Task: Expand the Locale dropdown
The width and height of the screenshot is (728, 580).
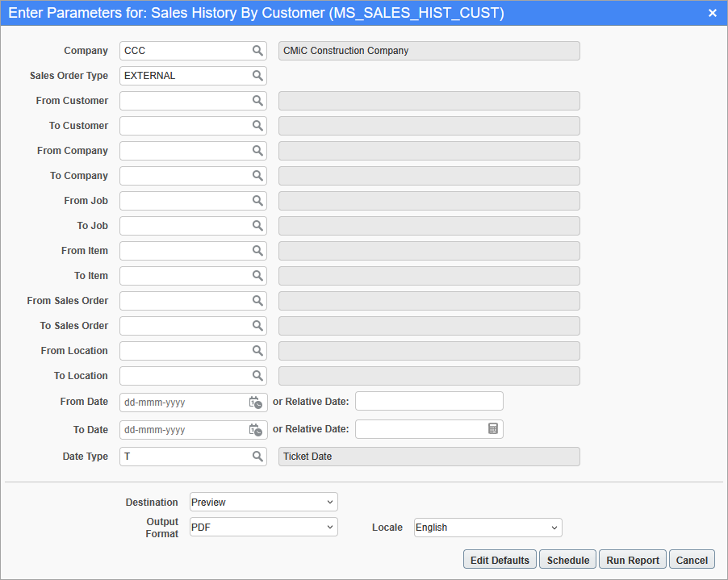Action: (x=487, y=528)
